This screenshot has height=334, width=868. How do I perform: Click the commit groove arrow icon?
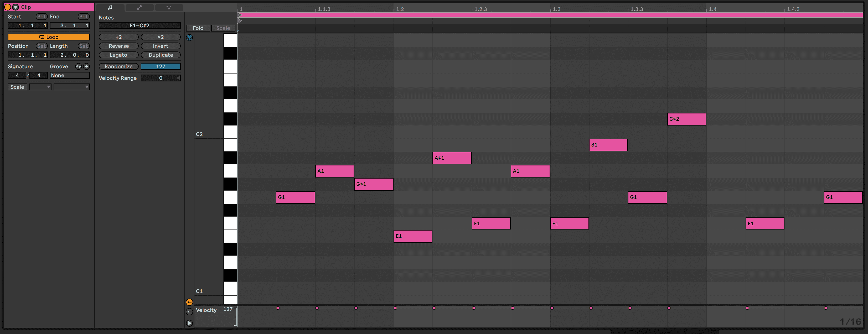pos(87,66)
